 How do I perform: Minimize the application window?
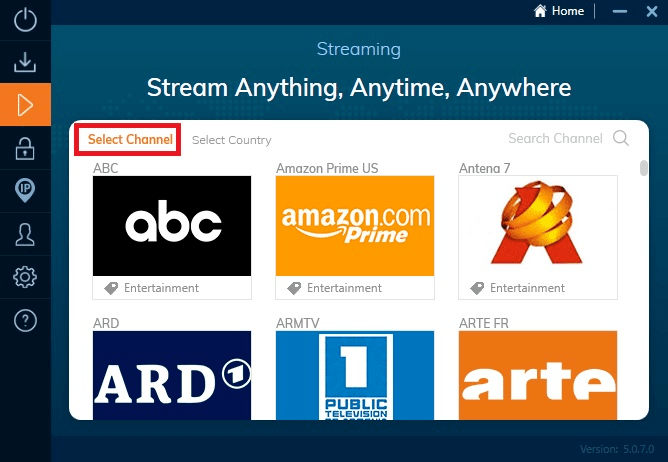click(x=619, y=12)
